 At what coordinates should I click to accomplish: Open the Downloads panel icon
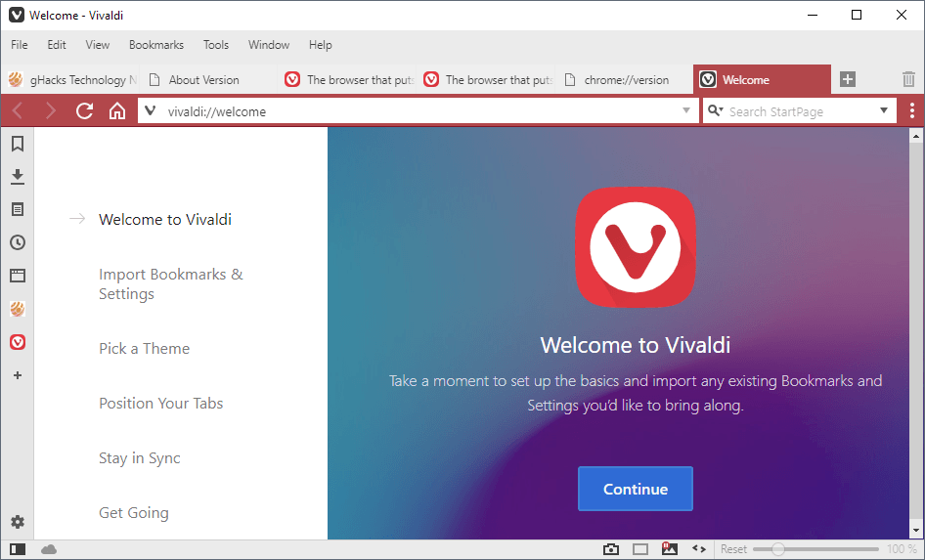pos(18,177)
